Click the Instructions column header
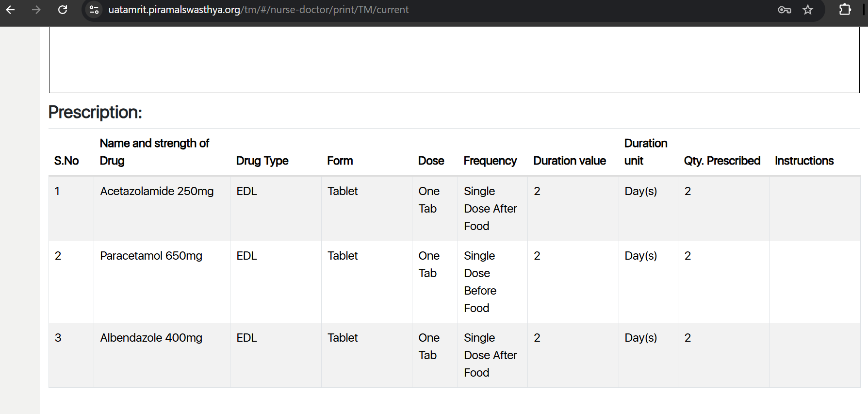Viewport: 868px width, 414px height. (x=804, y=161)
